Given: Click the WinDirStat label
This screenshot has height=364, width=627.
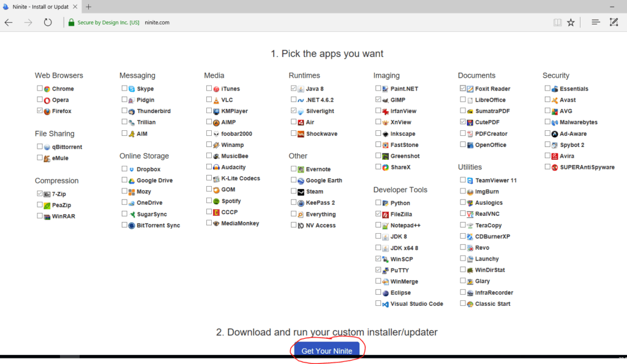Looking at the screenshot, I should (x=490, y=270).
